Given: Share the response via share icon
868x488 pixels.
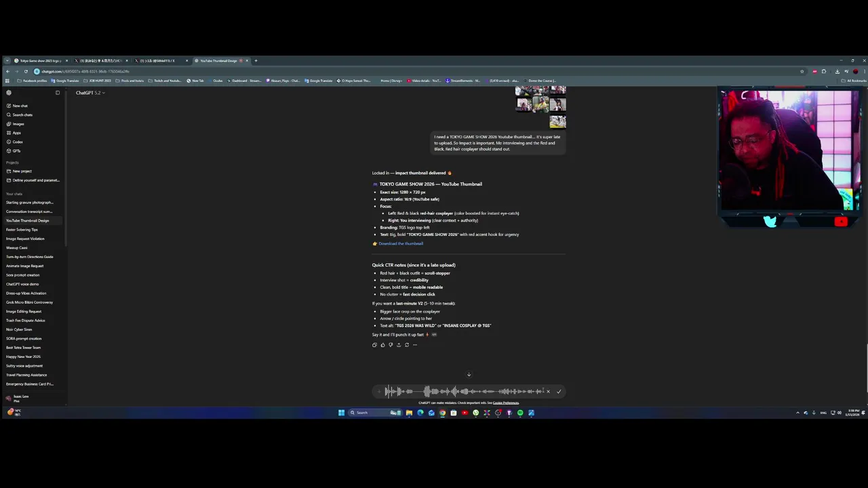Looking at the screenshot, I should click(399, 344).
